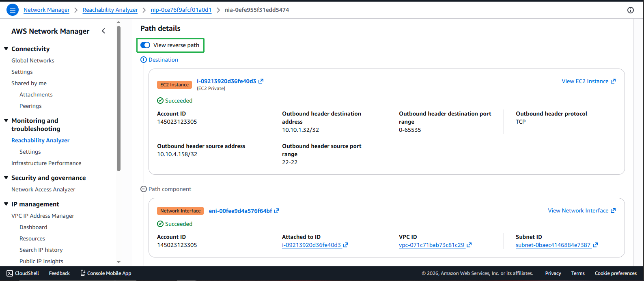The width and height of the screenshot is (644, 281).
Task: Open Infrastructure Performance
Action: click(x=46, y=163)
